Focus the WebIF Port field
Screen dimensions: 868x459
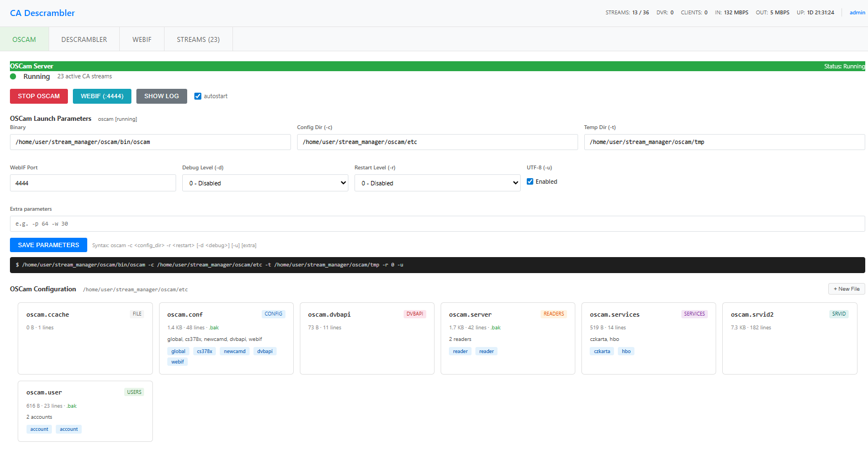[x=93, y=183]
